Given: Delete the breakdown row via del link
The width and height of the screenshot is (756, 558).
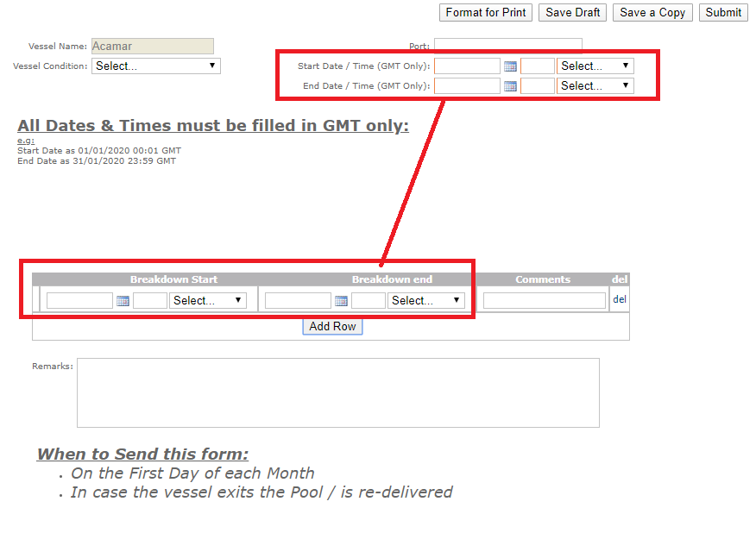Looking at the screenshot, I should [x=619, y=299].
